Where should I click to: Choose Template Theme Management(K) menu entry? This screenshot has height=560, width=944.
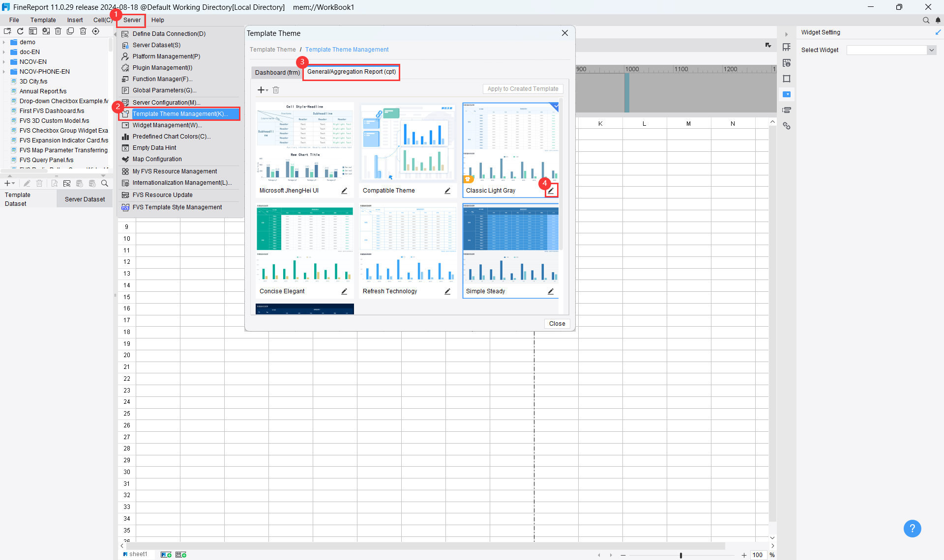click(179, 114)
